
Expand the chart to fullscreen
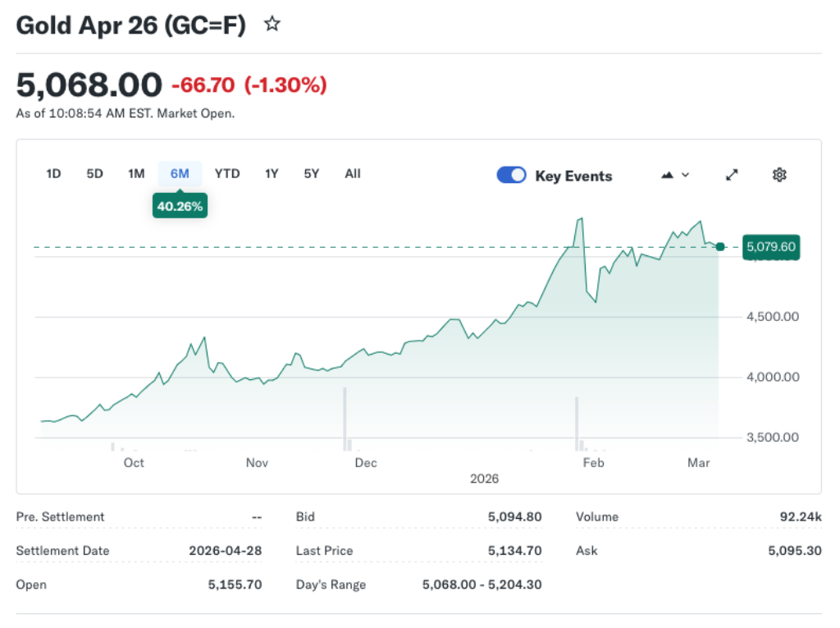point(731,174)
